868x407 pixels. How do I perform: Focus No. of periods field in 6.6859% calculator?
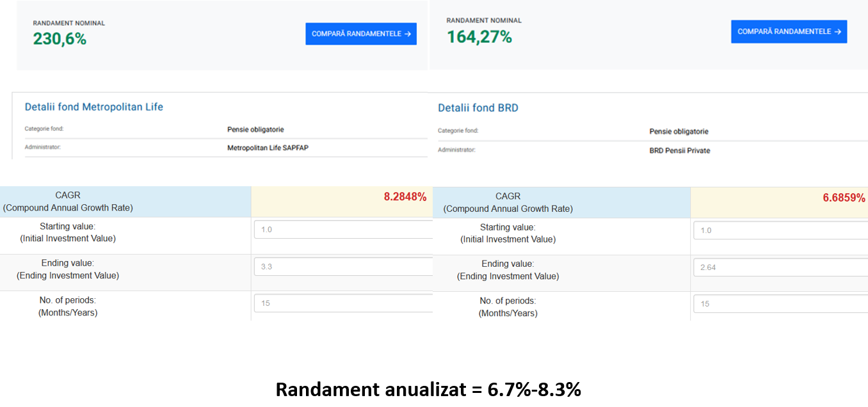point(780,304)
